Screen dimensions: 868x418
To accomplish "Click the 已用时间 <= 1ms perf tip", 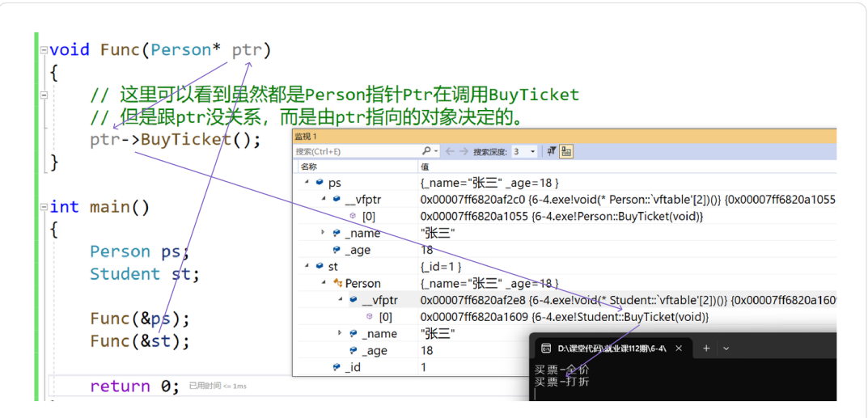I will point(218,386).
